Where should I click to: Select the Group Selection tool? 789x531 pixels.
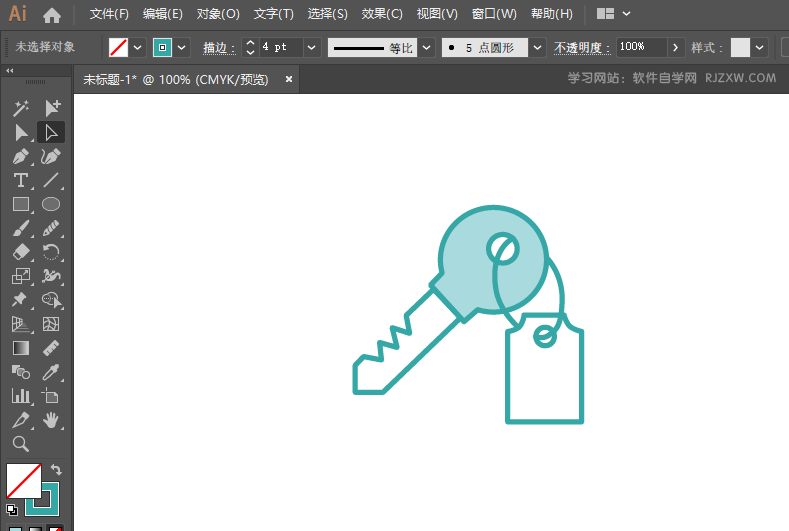tap(51, 108)
